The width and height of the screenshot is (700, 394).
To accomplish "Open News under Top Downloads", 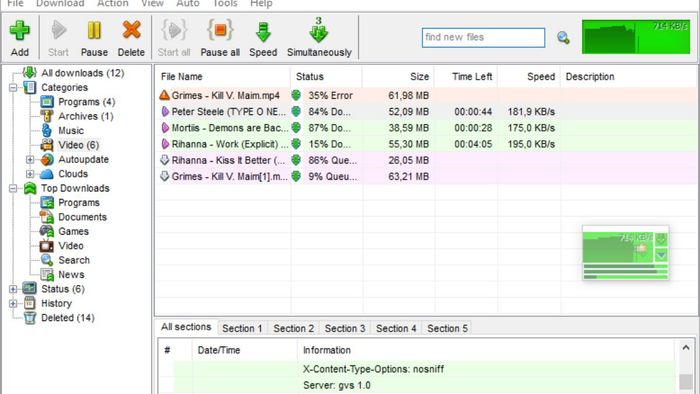I will pyautogui.click(x=71, y=274).
